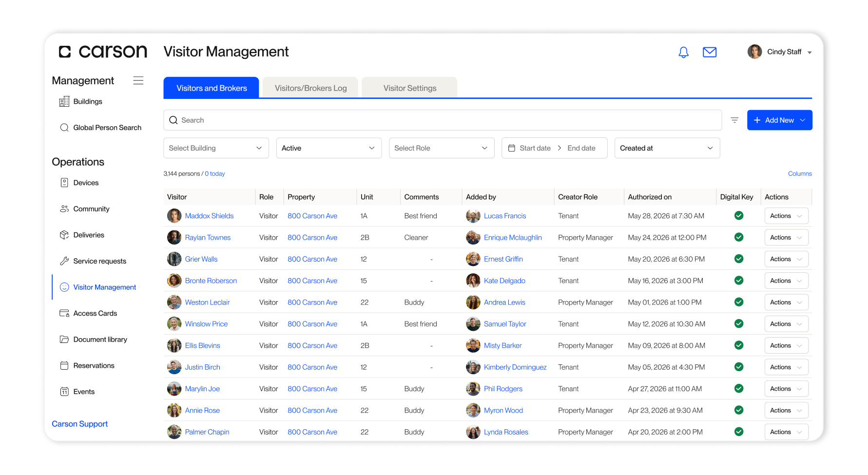The width and height of the screenshot is (868, 475).
Task: Open Actions dropdown for Raylan Townes
Action: (x=786, y=237)
